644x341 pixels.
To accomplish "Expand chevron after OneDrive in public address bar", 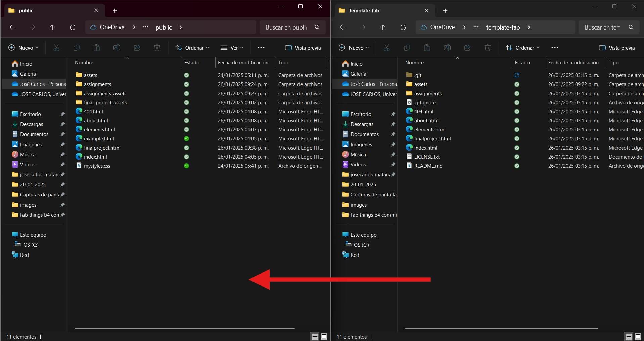I will pos(134,27).
